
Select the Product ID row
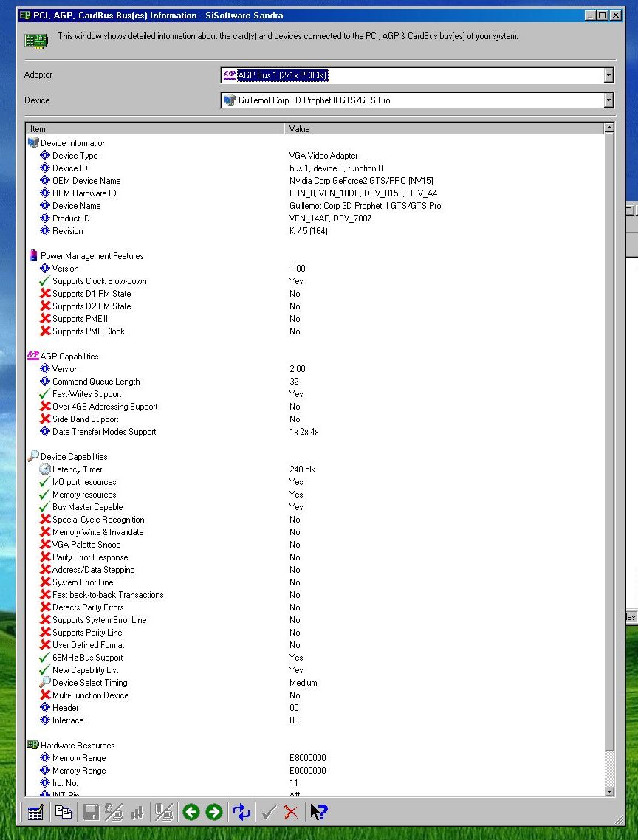[x=315, y=218]
